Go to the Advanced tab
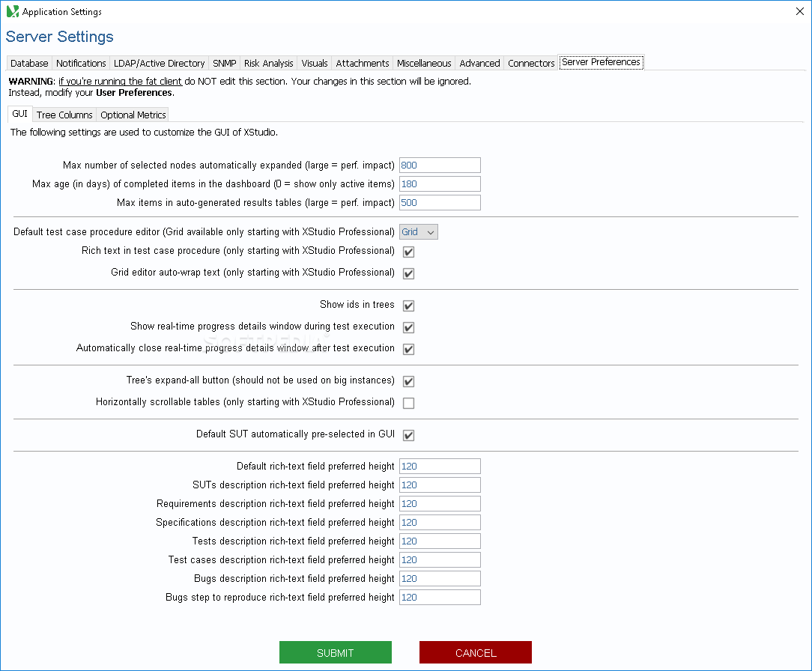The width and height of the screenshot is (812, 671). [479, 63]
